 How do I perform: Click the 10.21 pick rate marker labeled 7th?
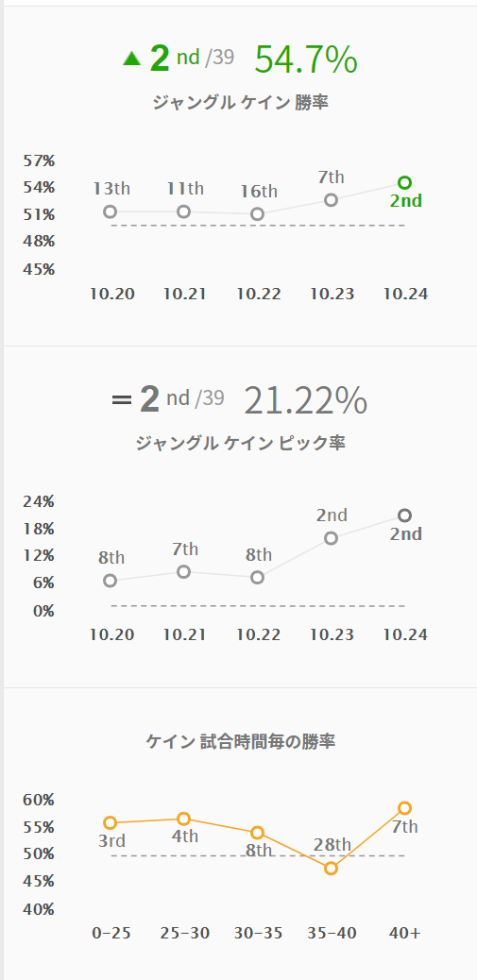(x=184, y=571)
